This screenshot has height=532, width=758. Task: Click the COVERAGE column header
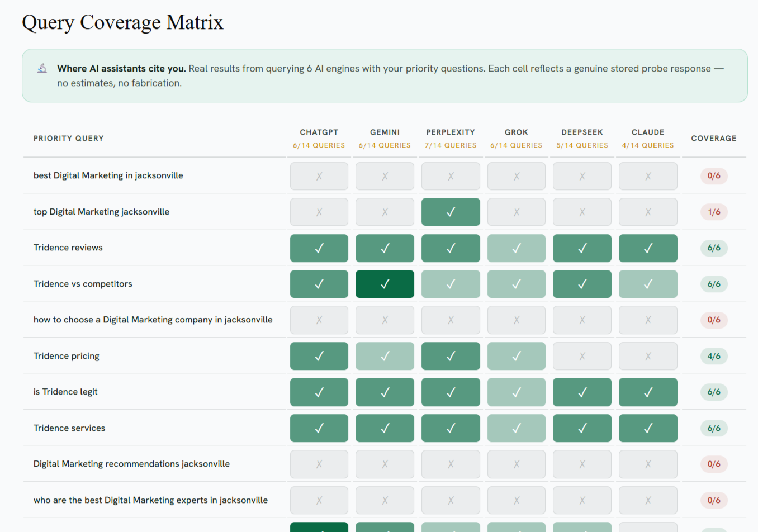pos(714,139)
